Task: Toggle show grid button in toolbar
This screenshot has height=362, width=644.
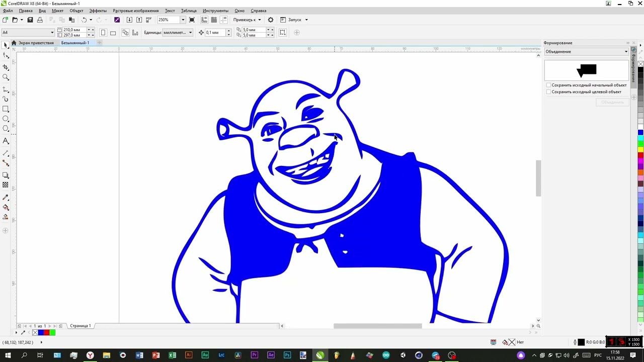Action: click(x=214, y=20)
